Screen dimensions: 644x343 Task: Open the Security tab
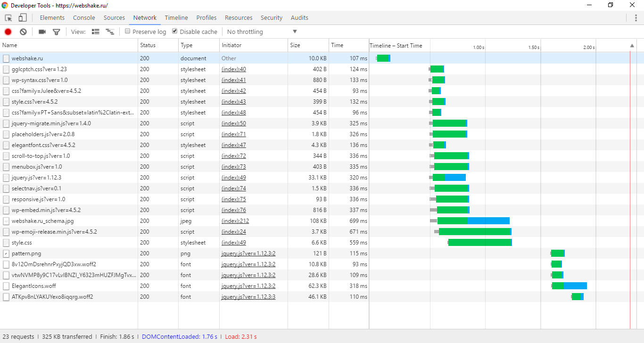(272, 18)
